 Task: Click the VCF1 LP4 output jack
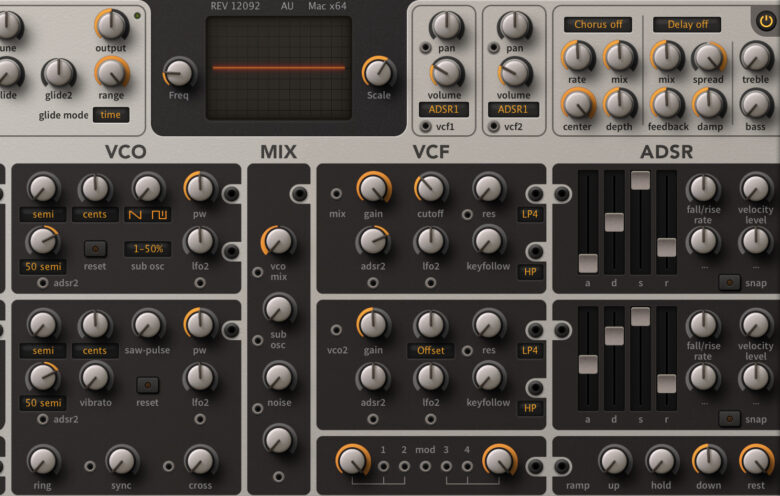(535, 194)
